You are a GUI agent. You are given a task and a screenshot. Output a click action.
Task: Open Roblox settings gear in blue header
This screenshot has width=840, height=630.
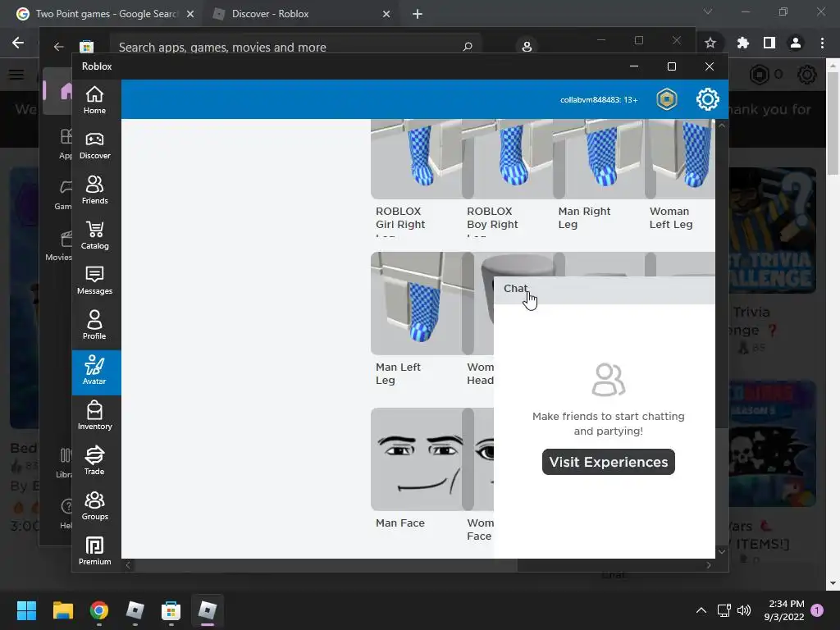pos(708,99)
